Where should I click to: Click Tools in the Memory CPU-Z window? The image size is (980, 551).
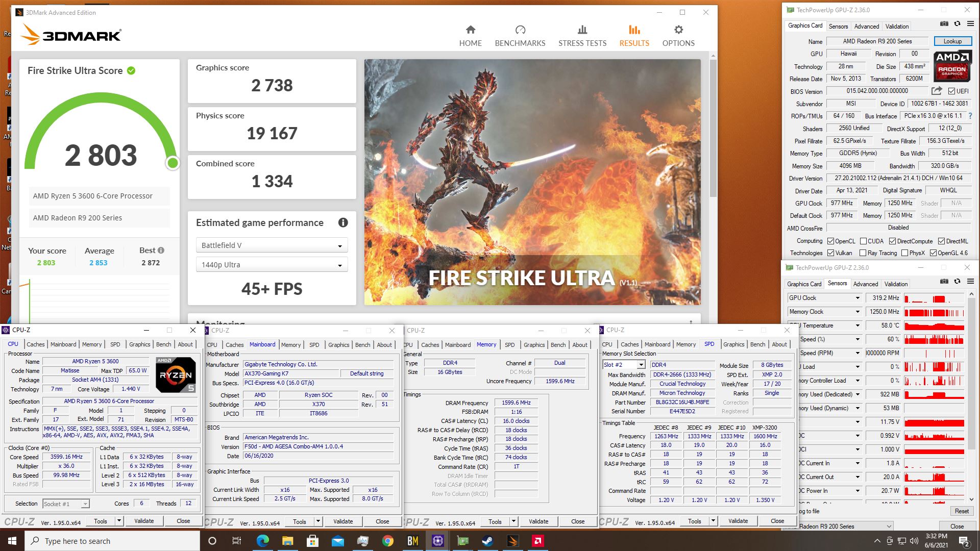495,521
